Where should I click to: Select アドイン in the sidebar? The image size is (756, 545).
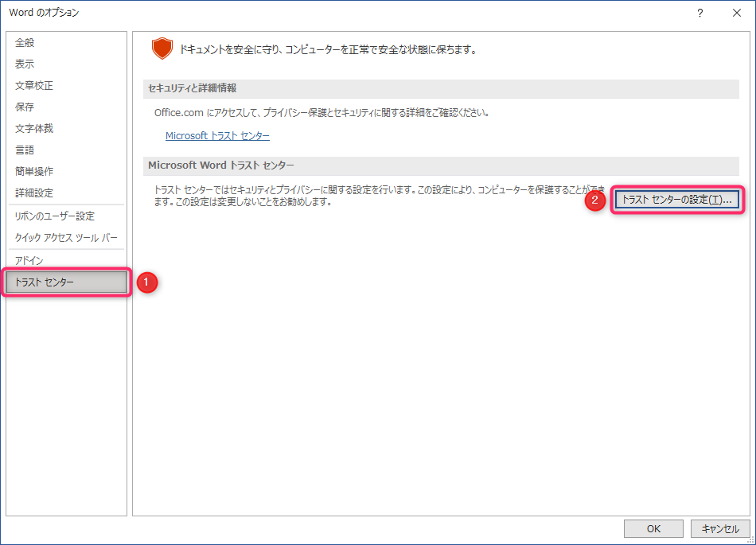pyautogui.click(x=66, y=260)
